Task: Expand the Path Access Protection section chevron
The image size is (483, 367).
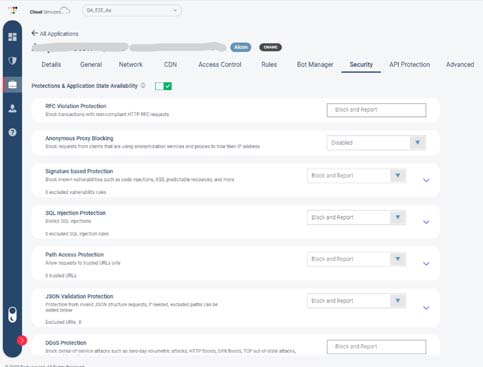Action: (426, 264)
